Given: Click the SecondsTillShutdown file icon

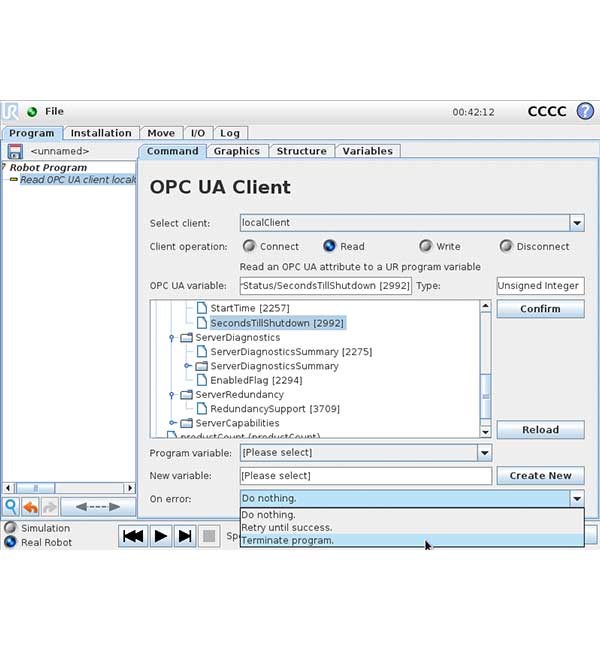Looking at the screenshot, I should tap(202, 323).
